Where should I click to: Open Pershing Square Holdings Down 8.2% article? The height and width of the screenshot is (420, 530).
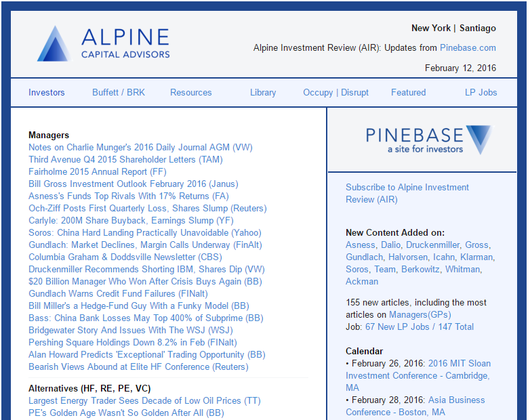(x=133, y=342)
